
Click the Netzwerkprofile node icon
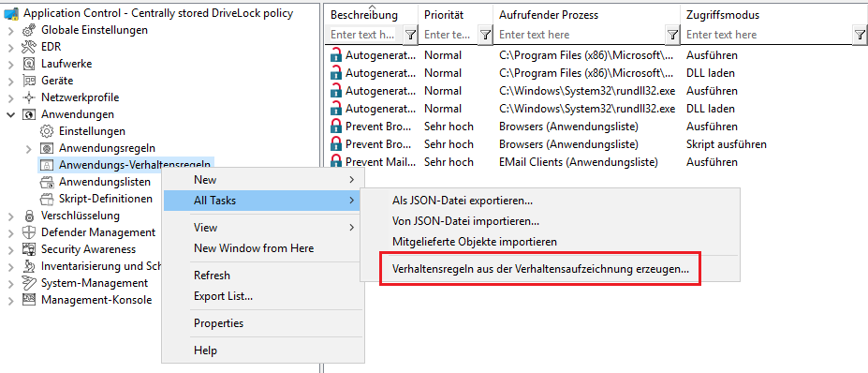(x=29, y=97)
